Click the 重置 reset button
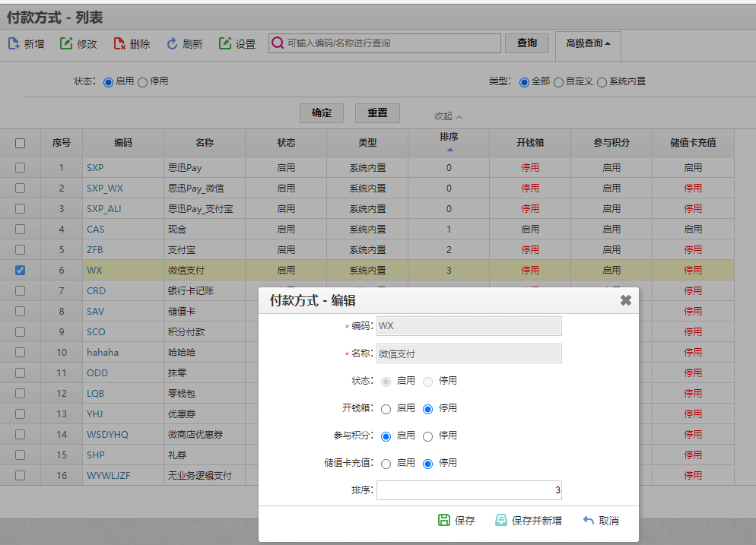Screen dimensions: 756x545 pyautogui.click(x=377, y=112)
